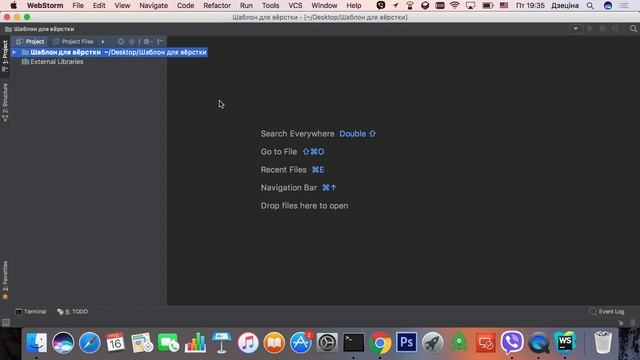Open the input language flag menu
640x360 pixels.
tap(504, 5)
